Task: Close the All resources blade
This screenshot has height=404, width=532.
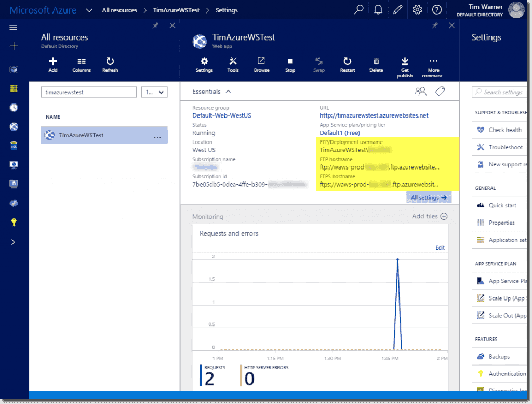Action: coord(172,25)
